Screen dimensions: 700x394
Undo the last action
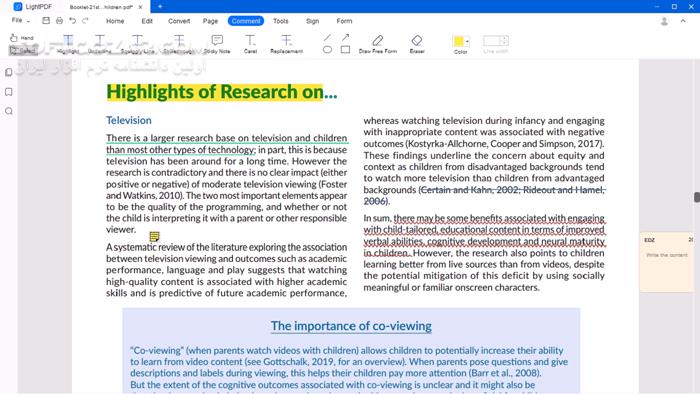tap(72, 21)
